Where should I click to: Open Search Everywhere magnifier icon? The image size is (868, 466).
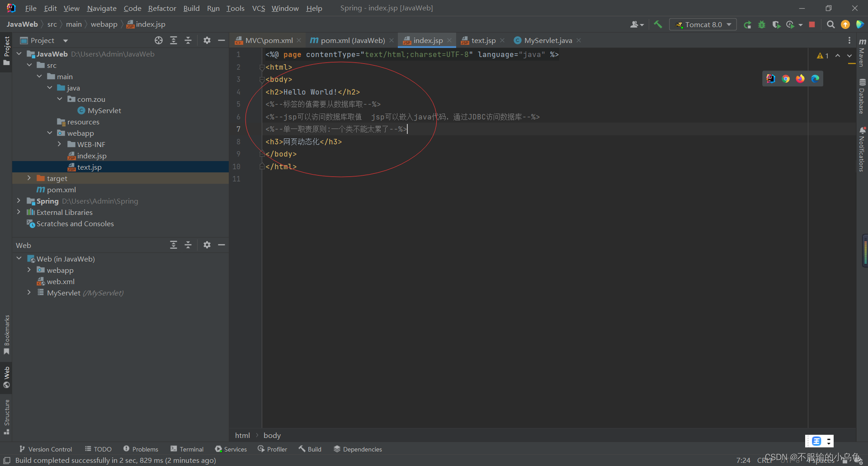[830, 24]
